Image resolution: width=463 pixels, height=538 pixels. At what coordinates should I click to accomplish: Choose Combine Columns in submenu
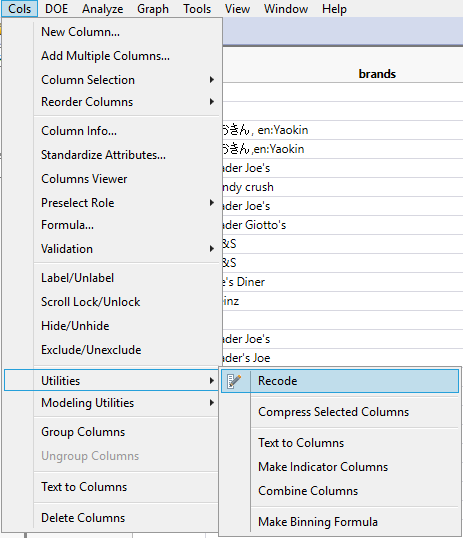(x=308, y=491)
